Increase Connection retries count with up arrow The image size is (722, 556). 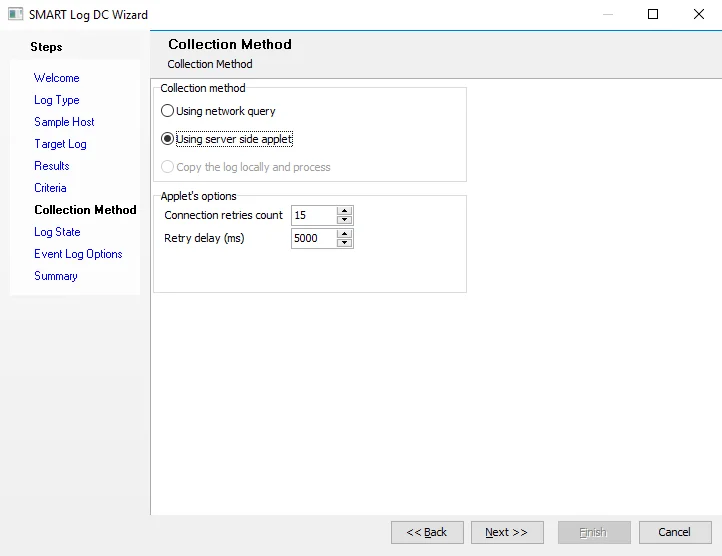344,211
